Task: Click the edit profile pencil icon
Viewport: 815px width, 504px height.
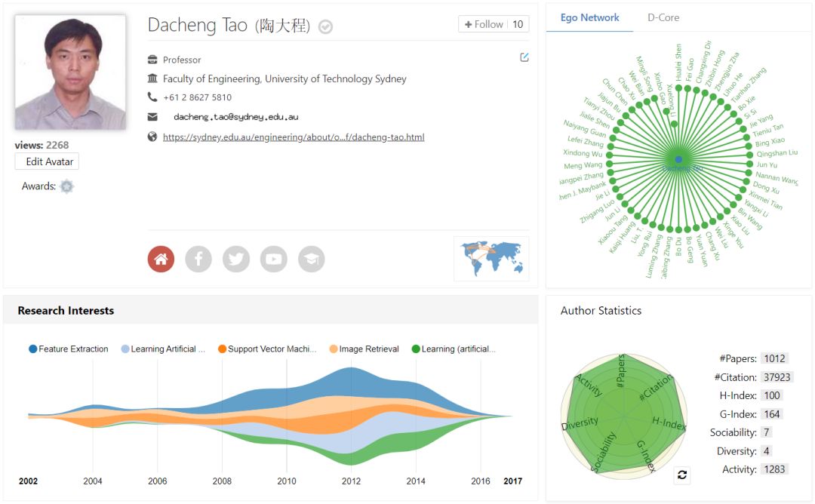Action: click(524, 57)
